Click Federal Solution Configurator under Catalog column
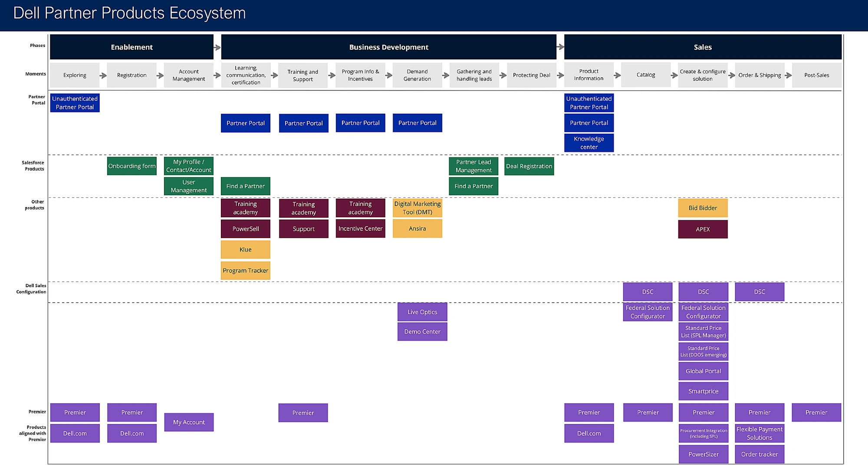The height and width of the screenshot is (465, 868). (648, 312)
